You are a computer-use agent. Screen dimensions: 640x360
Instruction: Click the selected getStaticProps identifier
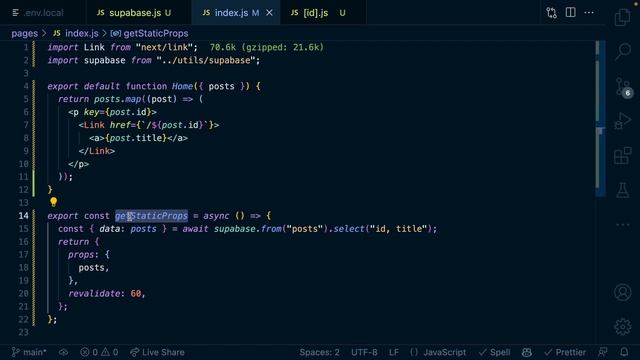151,216
